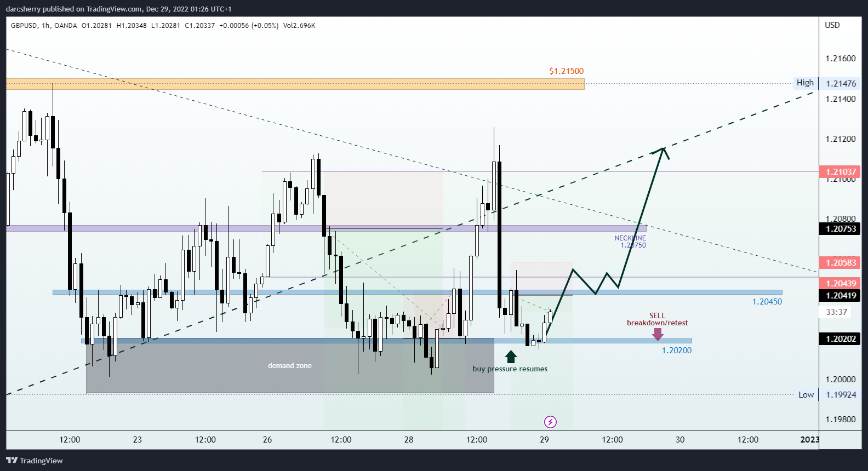Click the 1.21400 price axis label
The height and width of the screenshot is (471, 868).
[841, 99]
